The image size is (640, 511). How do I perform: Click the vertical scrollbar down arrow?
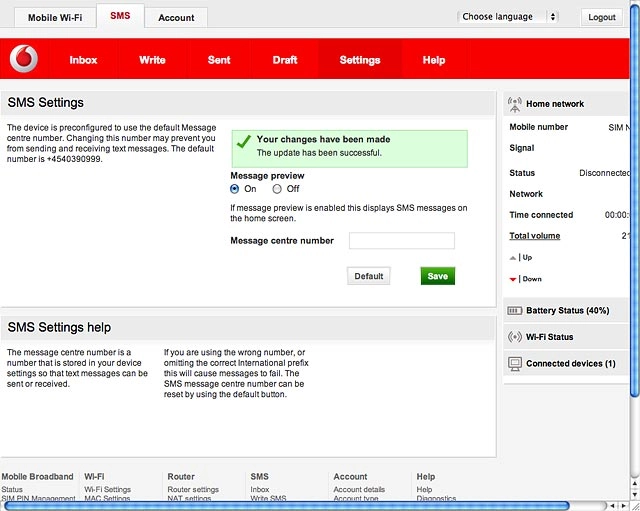(635, 494)
